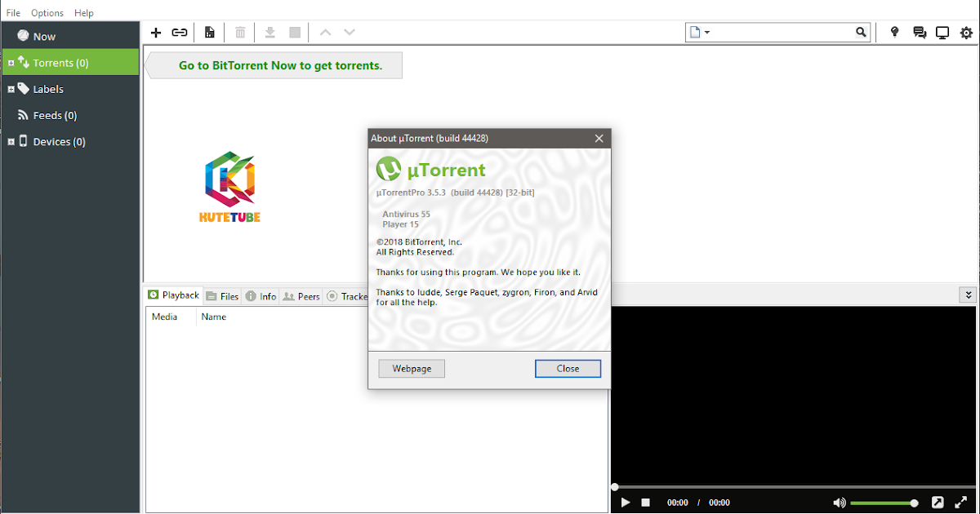Click the Stop Torrent square toolbar icon

(x=295, y=33)
